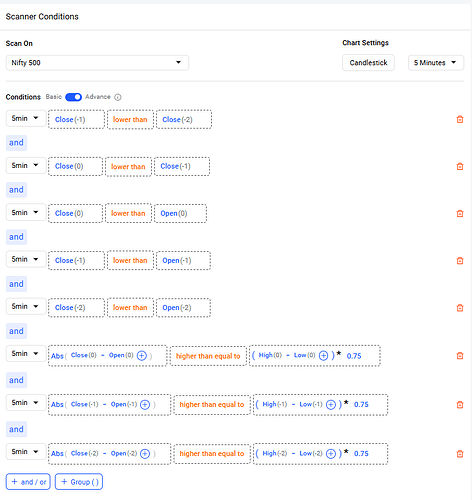The height and width of the screenshot is (500, 472).
Task: Change higher than equal to in Close(0) Abs row
Action: coord(208,356)
